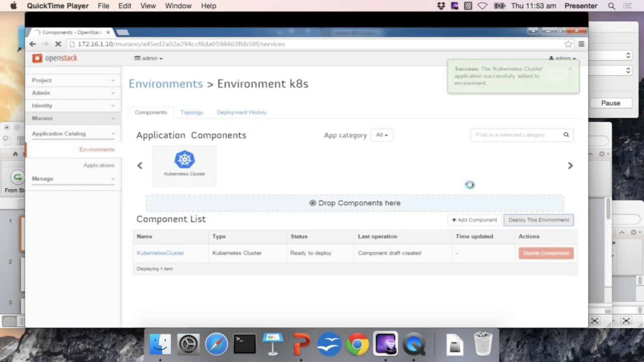Bookmark page with star icon
Viewport: 644px width, 362px height.
pos(568,44)
